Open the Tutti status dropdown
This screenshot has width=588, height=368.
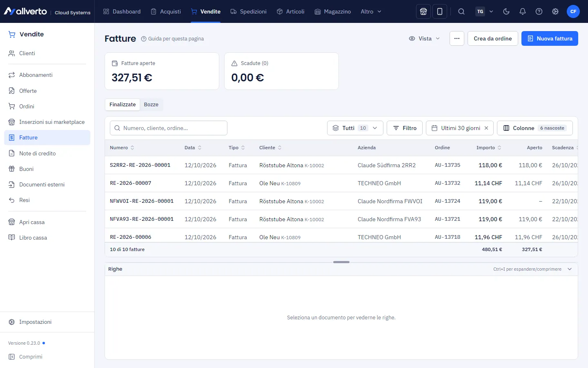pyautogui.click(x=355, y=128)
